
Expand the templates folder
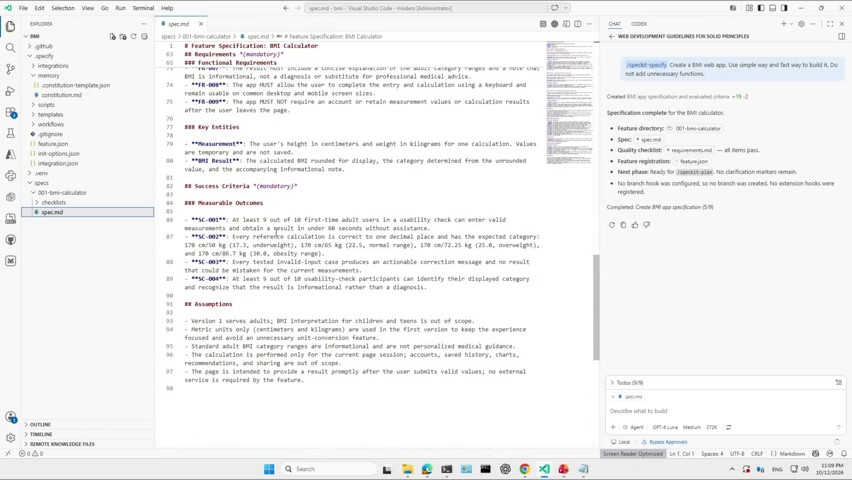[51, 115]
